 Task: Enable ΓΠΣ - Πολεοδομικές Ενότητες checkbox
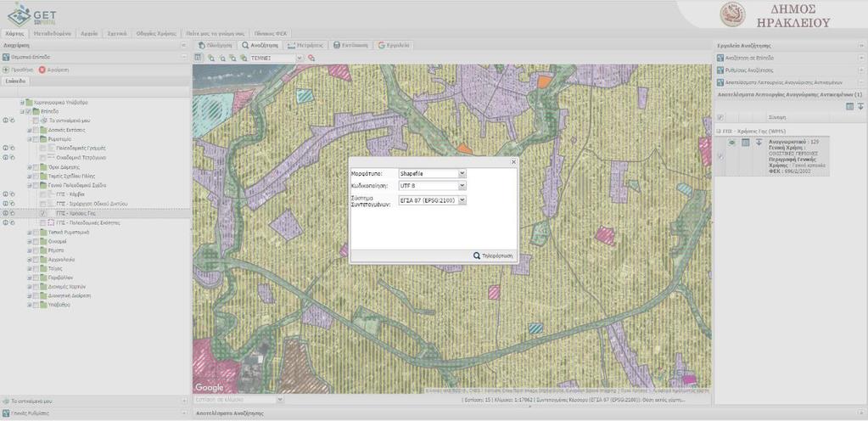(x=43, y=222)
